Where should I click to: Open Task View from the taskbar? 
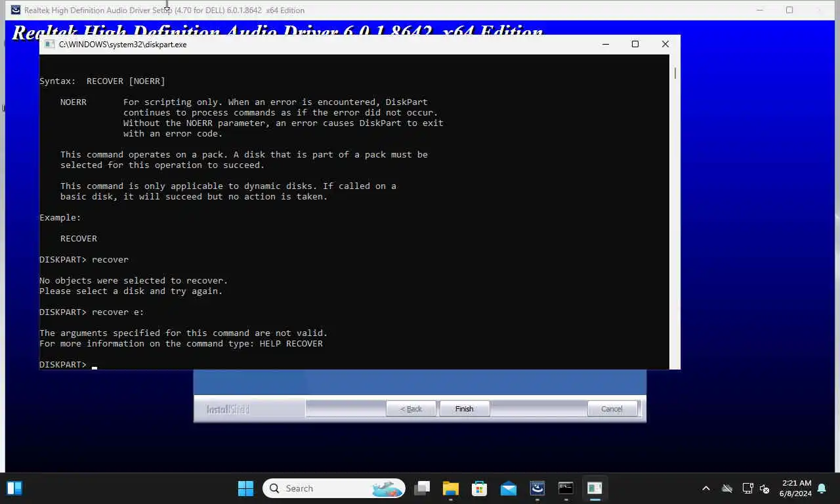pos(422,488)
